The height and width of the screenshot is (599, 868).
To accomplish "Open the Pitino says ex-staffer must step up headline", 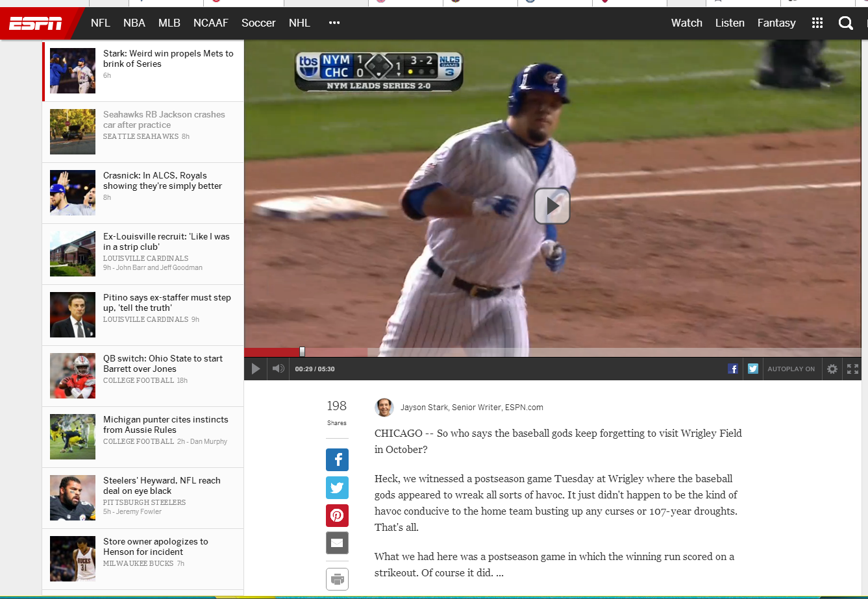I will click(x=167, y=302).
